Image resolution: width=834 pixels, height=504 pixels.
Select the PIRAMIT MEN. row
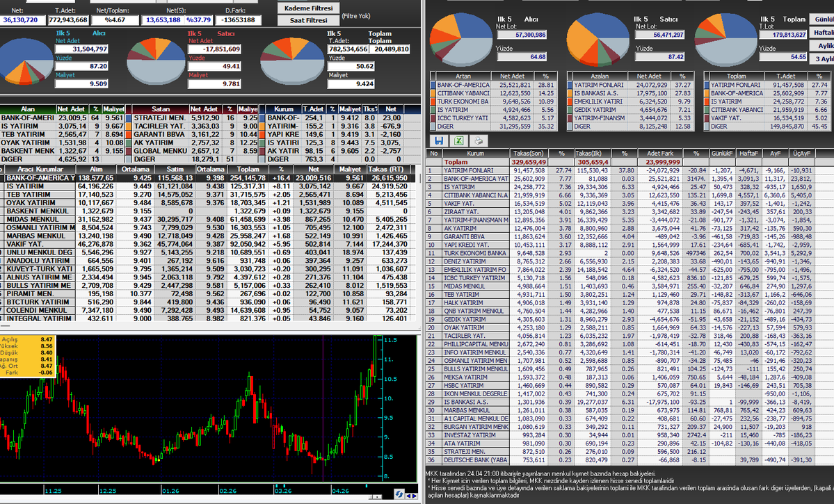click(x=207, y=293)
